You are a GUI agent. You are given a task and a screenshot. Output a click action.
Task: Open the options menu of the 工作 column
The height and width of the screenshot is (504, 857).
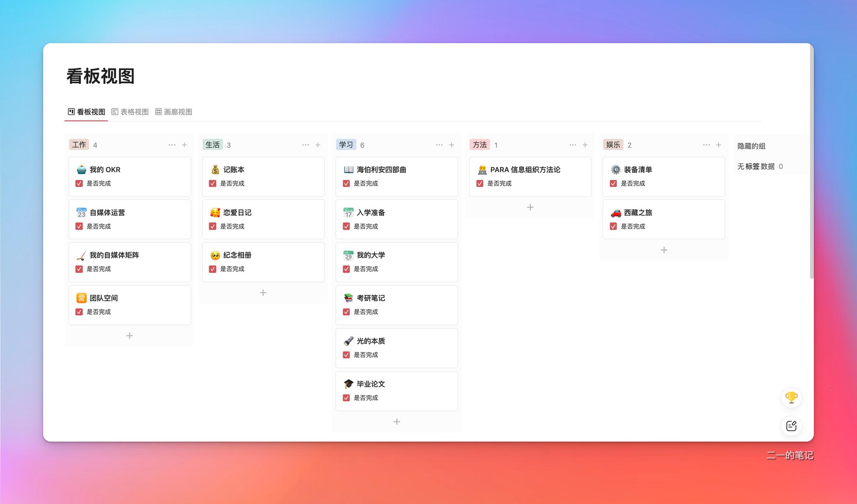tap(172, 144)
